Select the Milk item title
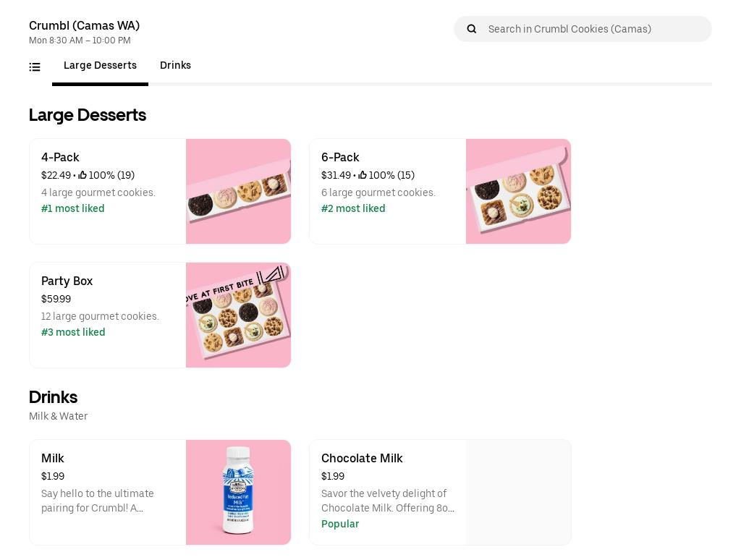 click(x=52, y=459)
